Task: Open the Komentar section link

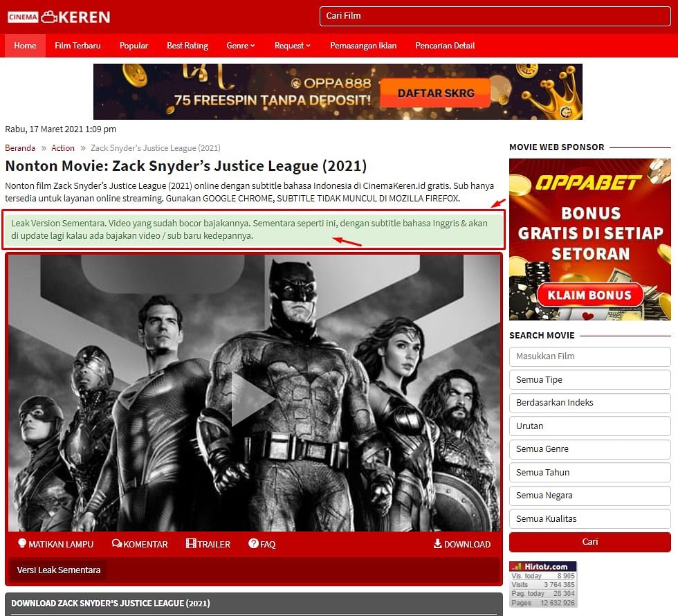Action: tap(145, 544)
